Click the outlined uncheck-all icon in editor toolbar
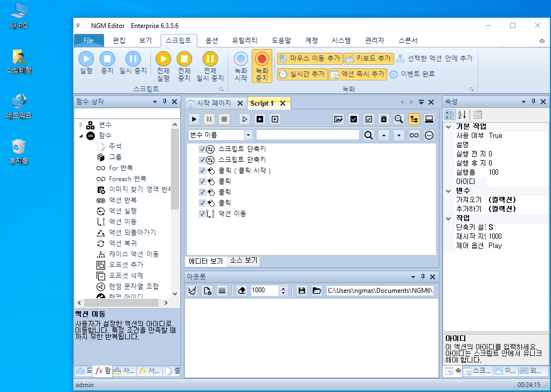 pos(369,119)
